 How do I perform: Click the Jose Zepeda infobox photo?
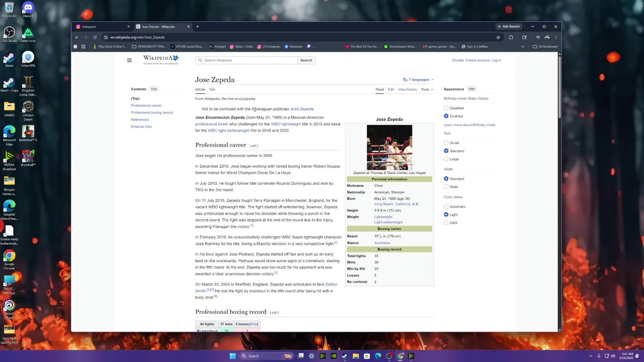389,147
